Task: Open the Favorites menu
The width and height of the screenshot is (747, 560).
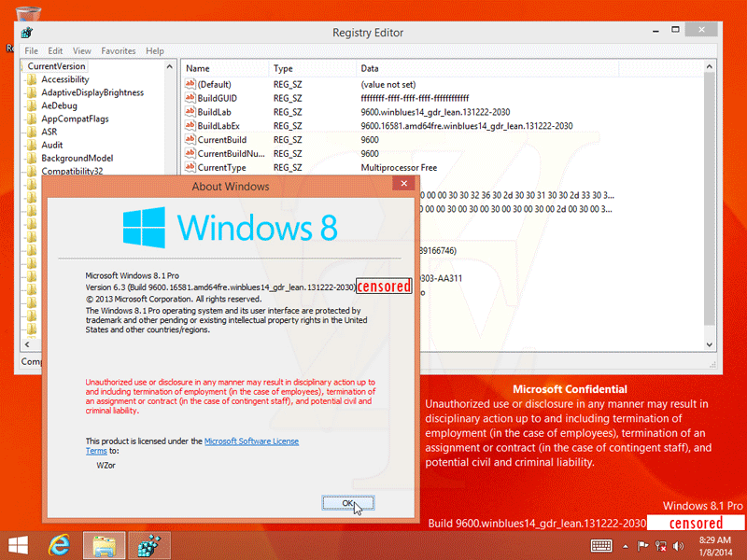Action: point(119,50)
